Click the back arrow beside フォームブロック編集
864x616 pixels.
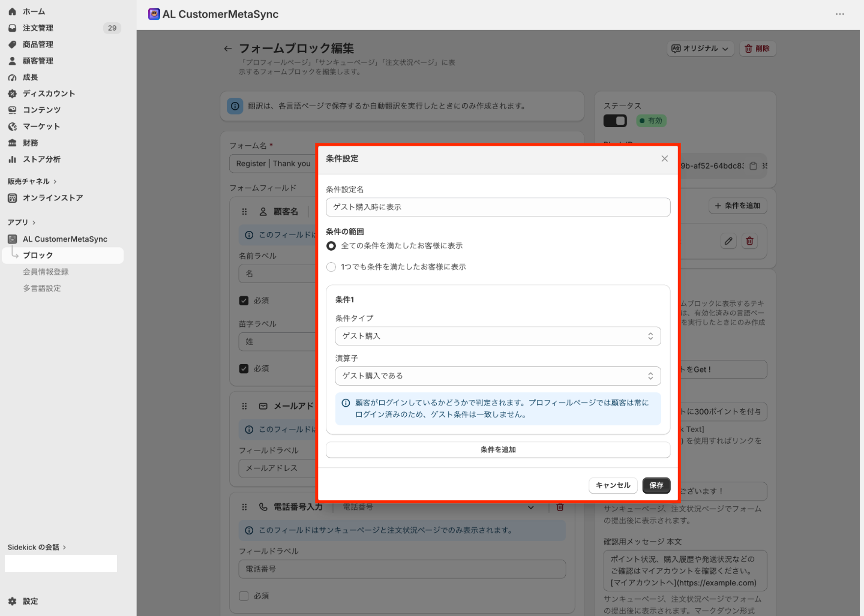[227, 49]
